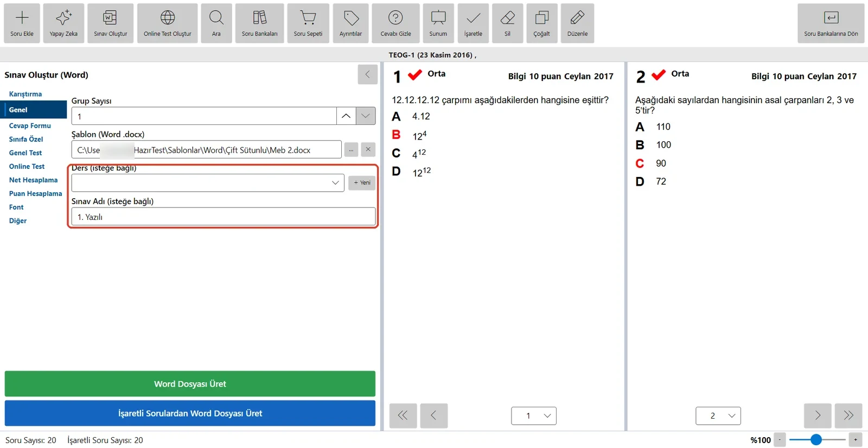The width and height of the screenshot is (868, 448).
Task: Click the İşaretle checkmark tool
Action: tap(473, 23)
